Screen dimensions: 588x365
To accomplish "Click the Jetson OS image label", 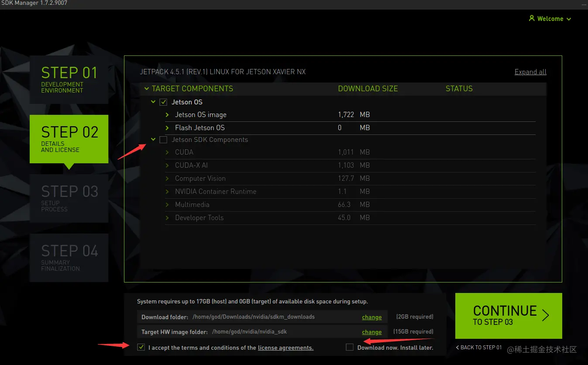I will (x=201, y=115).
